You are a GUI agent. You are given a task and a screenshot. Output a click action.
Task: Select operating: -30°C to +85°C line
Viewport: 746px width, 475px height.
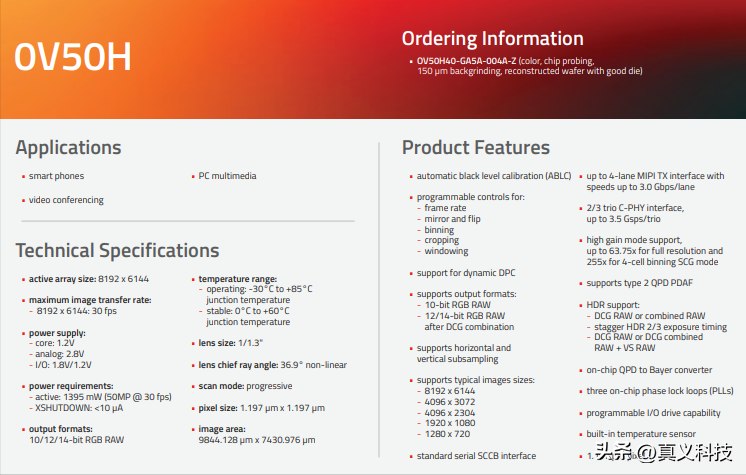pos(259,289)
